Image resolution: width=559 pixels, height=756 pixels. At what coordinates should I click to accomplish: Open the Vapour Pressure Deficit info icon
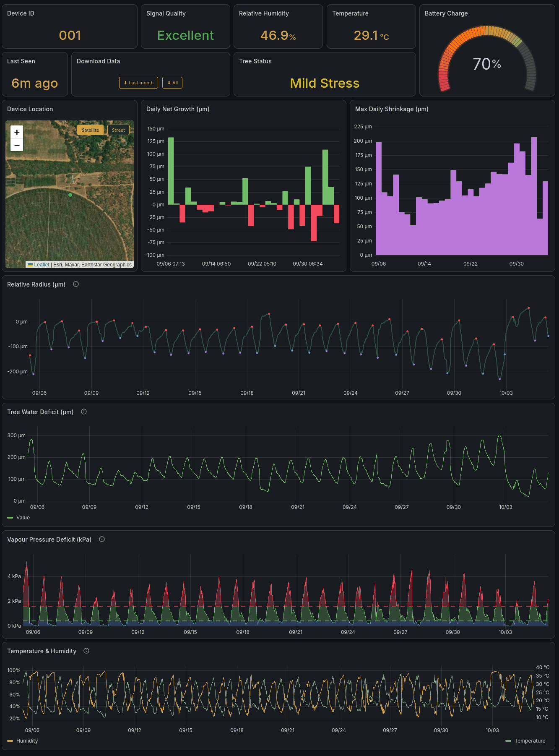[102, 539]
